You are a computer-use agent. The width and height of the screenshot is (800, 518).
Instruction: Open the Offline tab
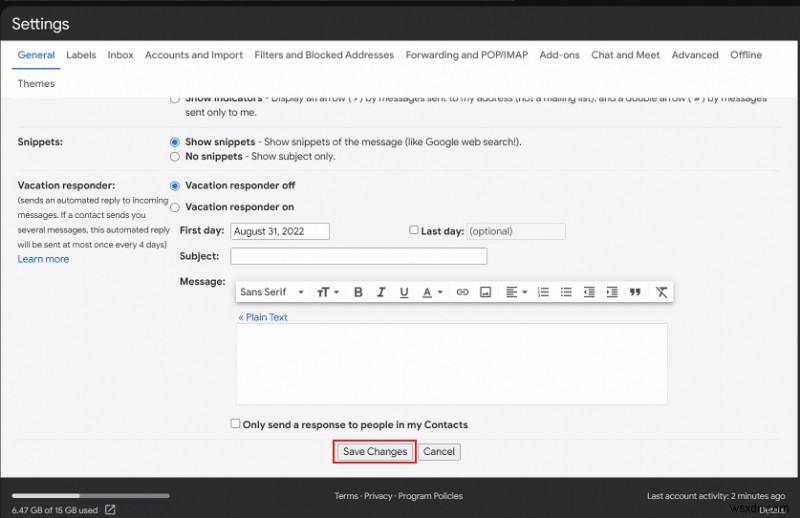coord(746,55)
